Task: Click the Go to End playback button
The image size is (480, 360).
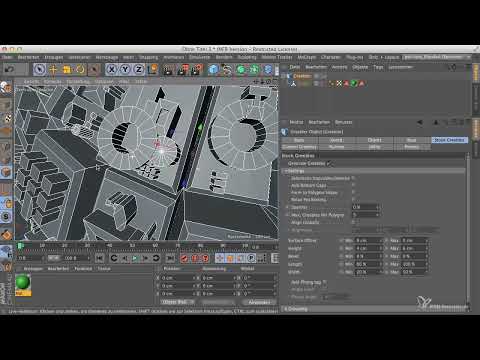Action: [x=170, y=258]
